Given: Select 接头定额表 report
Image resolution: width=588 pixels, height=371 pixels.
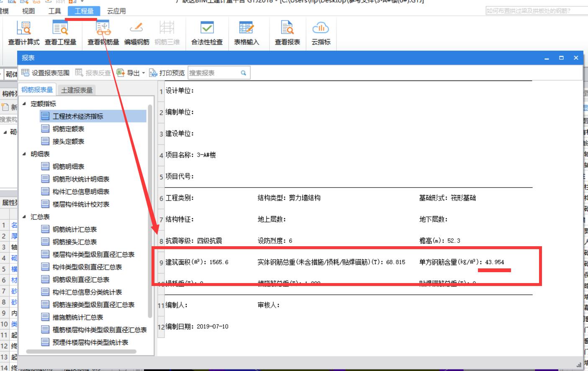Looking at the screenshot, I should (63, 141).
